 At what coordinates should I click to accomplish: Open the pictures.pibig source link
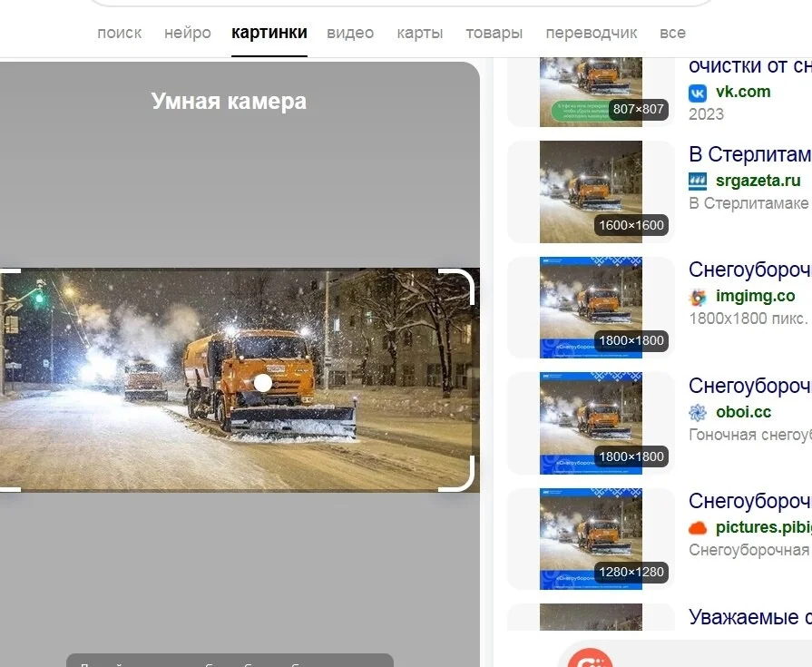click(x=764, y=527)
